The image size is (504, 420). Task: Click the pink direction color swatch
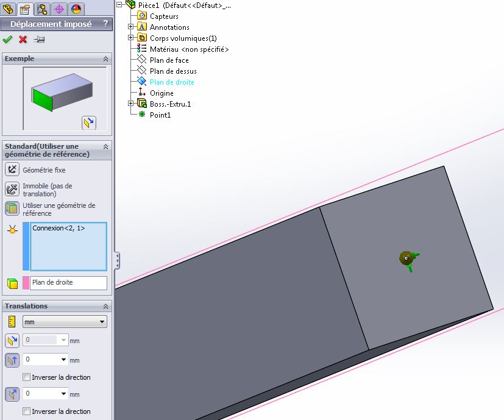26,283
